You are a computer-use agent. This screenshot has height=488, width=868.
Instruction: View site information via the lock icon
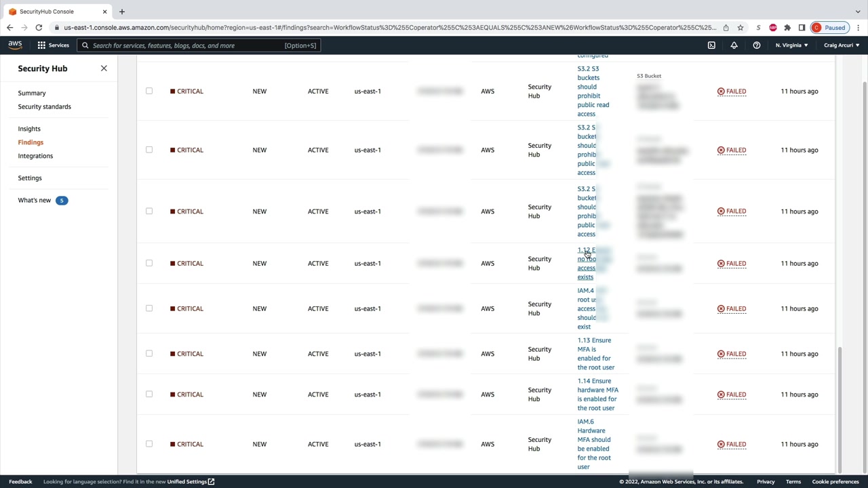click(58, 28)
